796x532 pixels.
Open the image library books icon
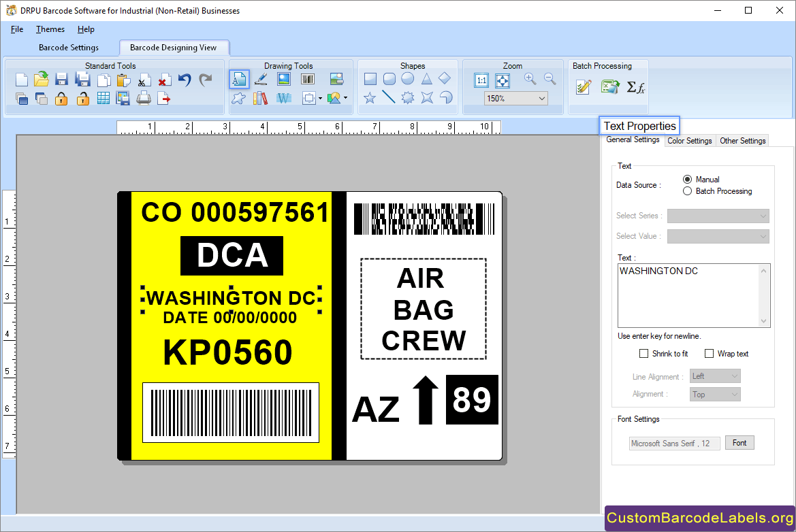(x=260, y=98)
